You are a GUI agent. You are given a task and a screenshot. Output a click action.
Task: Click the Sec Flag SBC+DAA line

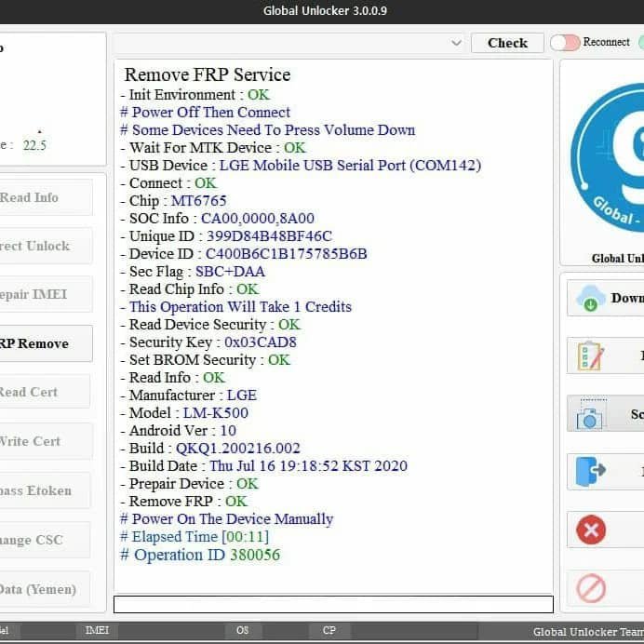click(193, 272)
